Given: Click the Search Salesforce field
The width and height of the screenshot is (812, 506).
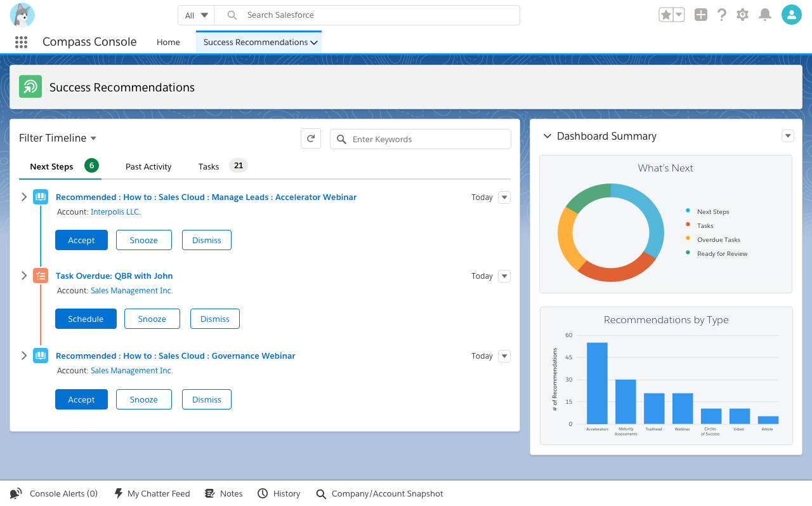Looking at the screenshot, I should click(x=367, y=15).
